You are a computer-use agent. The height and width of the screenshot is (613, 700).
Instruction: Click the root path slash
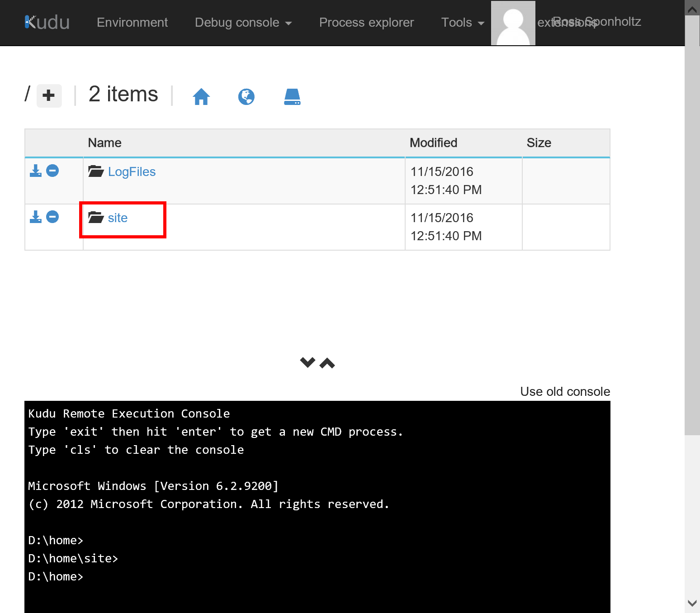coord(27,94)
